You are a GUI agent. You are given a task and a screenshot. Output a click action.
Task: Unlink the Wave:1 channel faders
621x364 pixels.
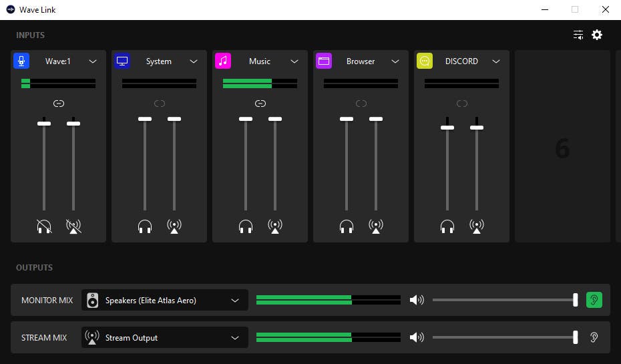pos(59,104)
